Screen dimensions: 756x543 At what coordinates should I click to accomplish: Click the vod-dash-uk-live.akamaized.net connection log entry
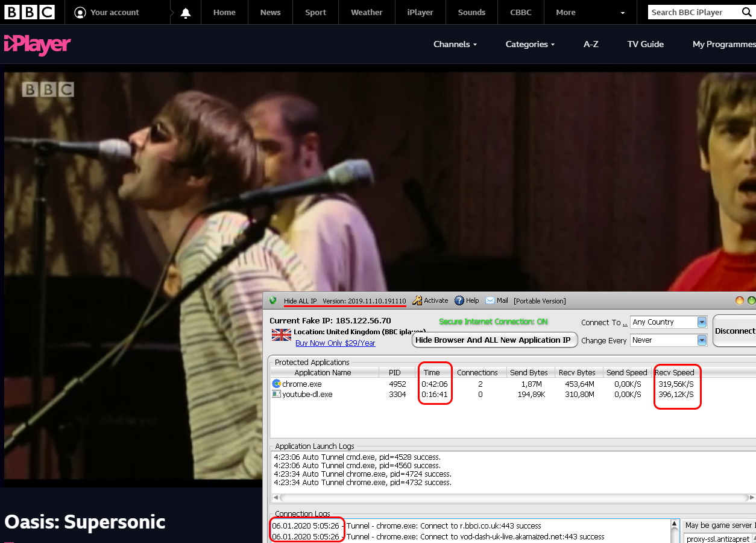[438, 536]
